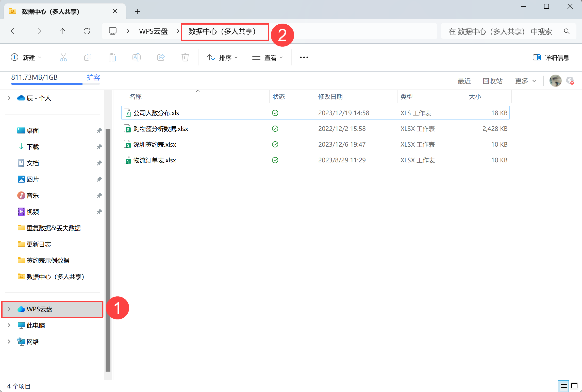Open the 更多 dropdown menu
Viewport: 582px width, 392px height.
tap(525, 81)
